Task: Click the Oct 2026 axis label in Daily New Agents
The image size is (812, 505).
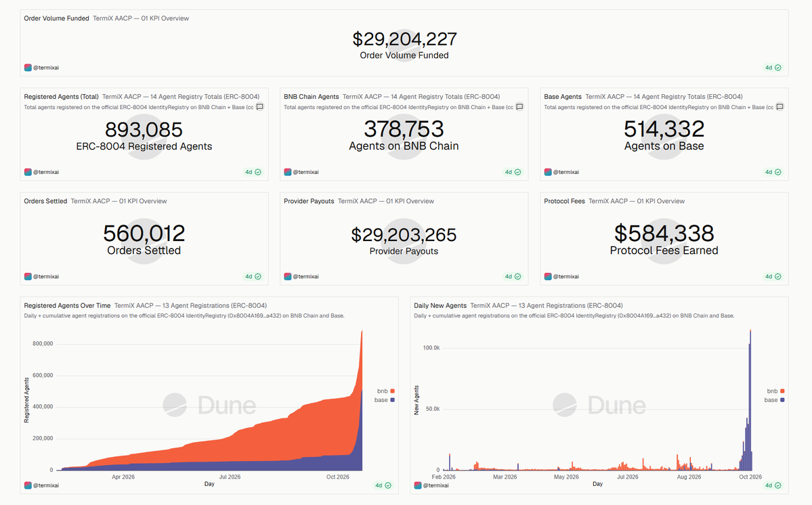Action: pos(750,477)
